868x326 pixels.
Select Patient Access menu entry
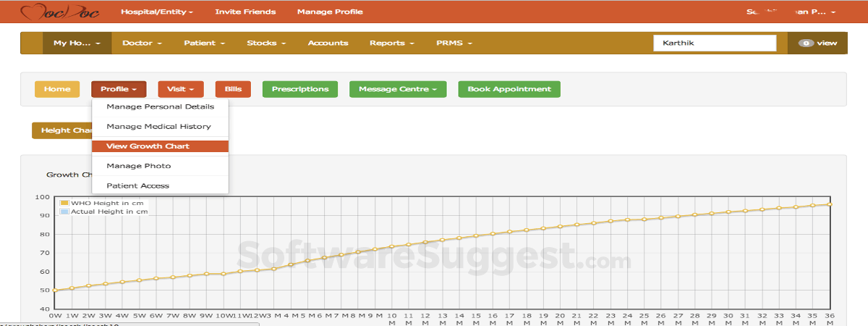point(160,185)
